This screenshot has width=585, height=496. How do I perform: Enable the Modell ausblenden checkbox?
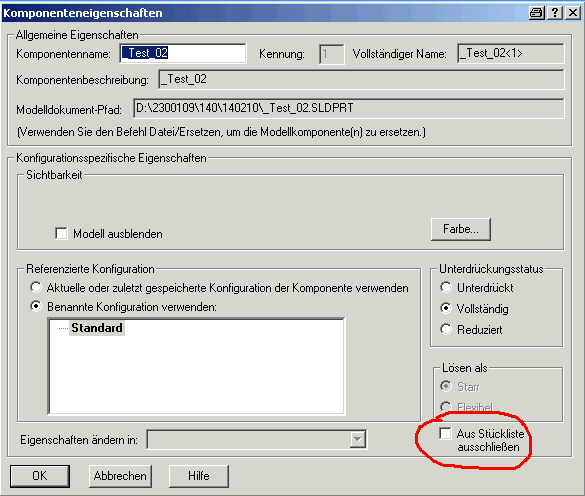coord(61,234)
